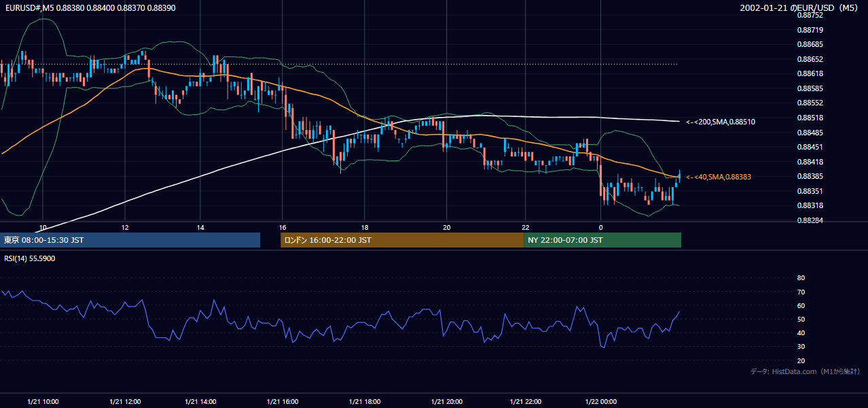Click price axis value 0.88284
The width and height of the screenshot is (868, 408).
[x=810, y=220]
